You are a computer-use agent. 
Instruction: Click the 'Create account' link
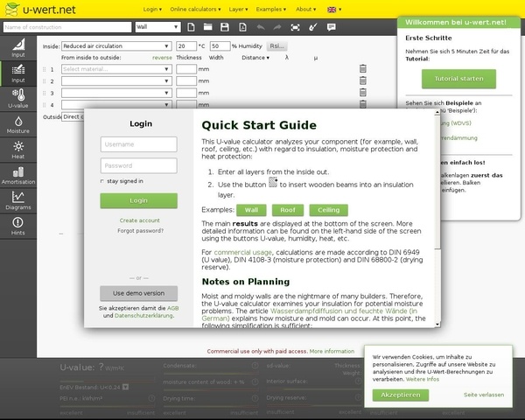click(140, 220)
